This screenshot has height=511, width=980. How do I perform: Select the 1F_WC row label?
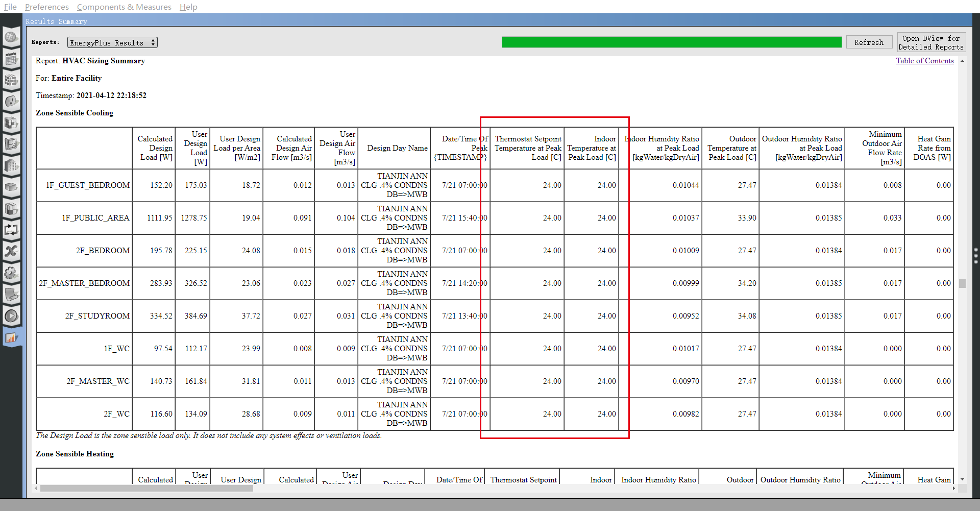point(116,349)
